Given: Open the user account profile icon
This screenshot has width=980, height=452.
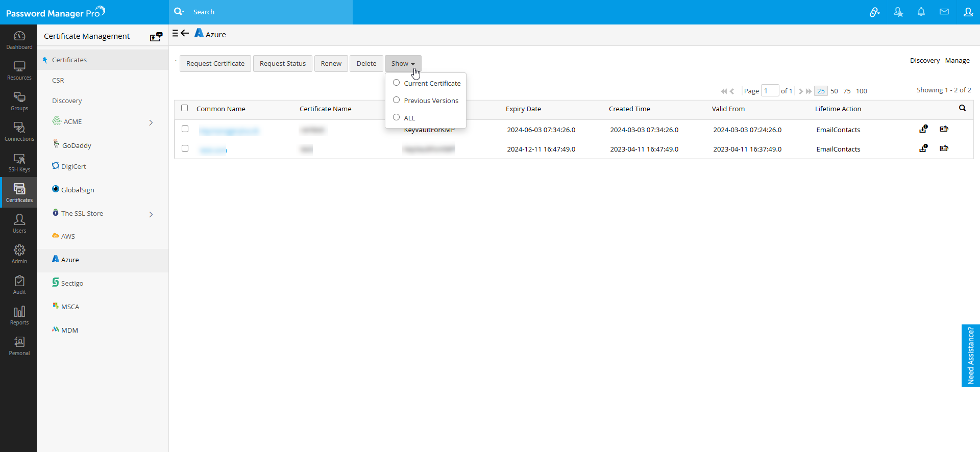Looking at the screenshot, I should coord(968,12).
